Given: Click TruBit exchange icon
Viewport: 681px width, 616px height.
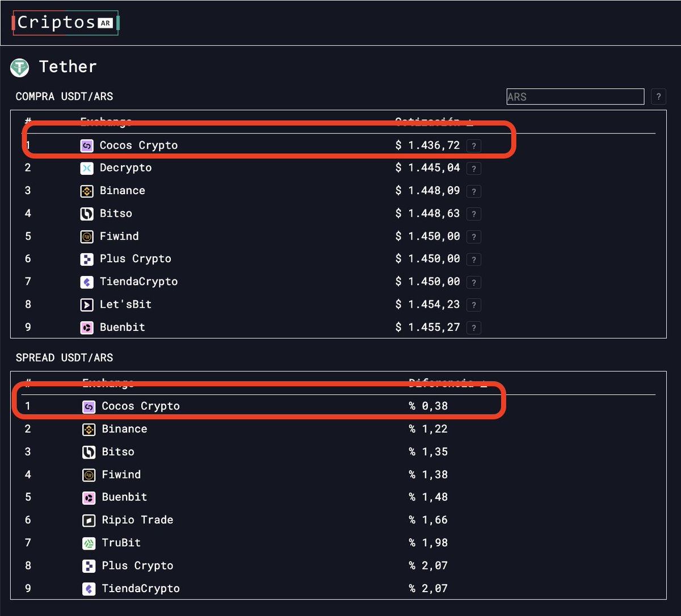Looking at the screenshot, I should (89, 543).
